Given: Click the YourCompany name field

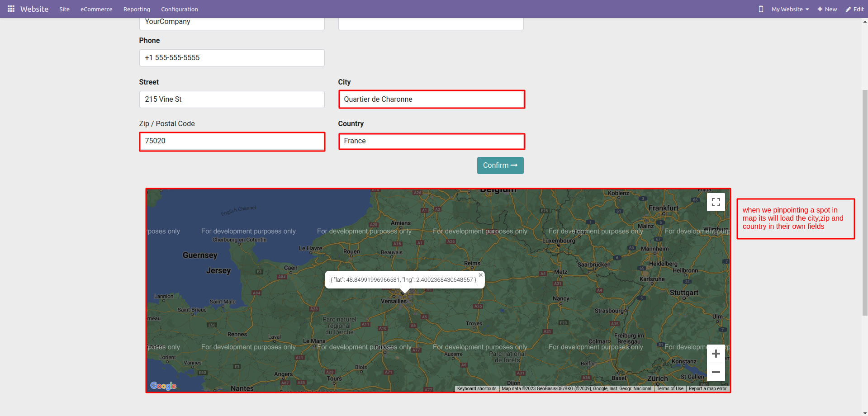Looking at the screenshot, I should coord(232,24).
